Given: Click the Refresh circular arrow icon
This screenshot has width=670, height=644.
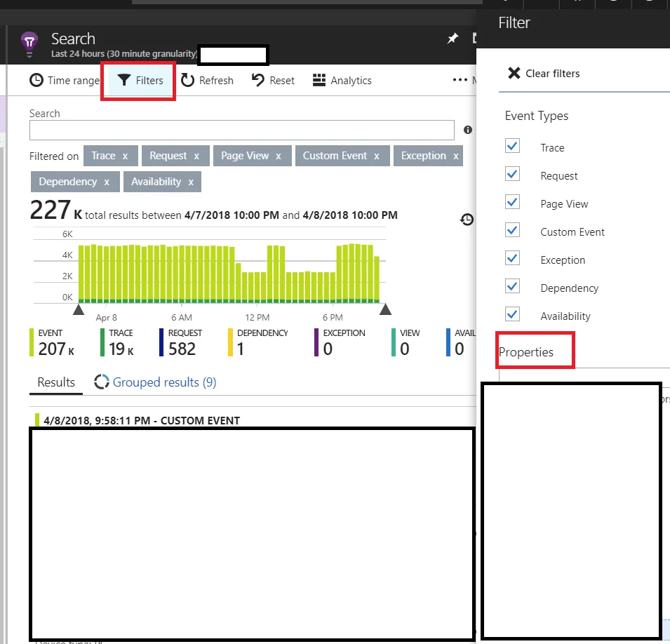Looking at the screenshot, I should [x=187, y=80].
